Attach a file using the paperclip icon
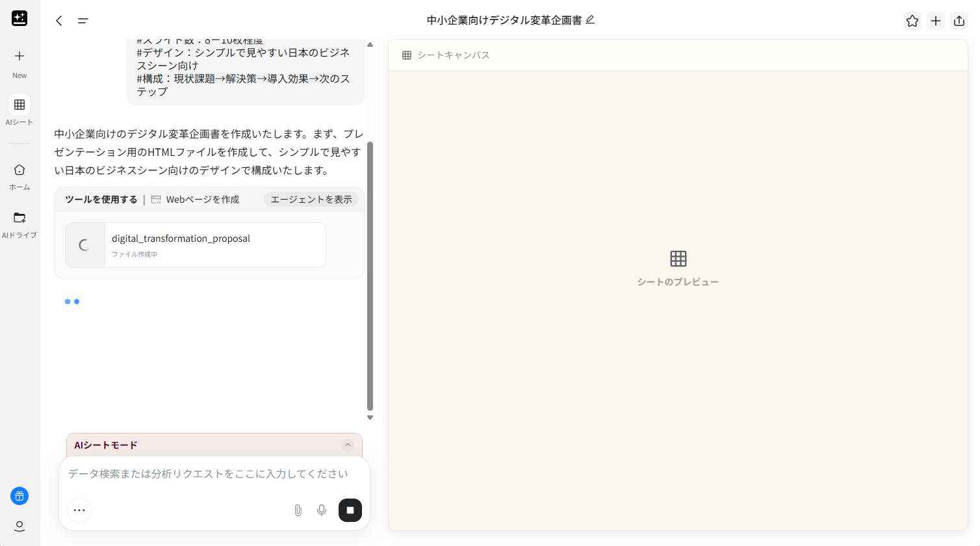980x546 pixels. 298,510
